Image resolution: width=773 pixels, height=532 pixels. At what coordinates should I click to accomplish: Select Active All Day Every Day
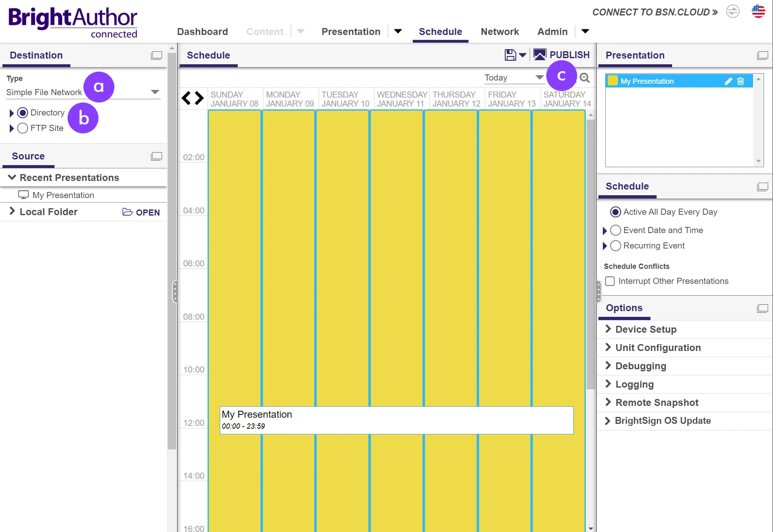615,212
